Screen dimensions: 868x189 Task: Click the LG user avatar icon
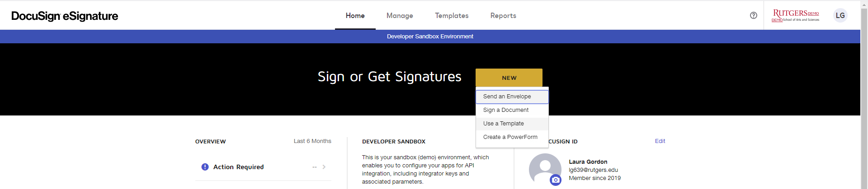point(840,15)
